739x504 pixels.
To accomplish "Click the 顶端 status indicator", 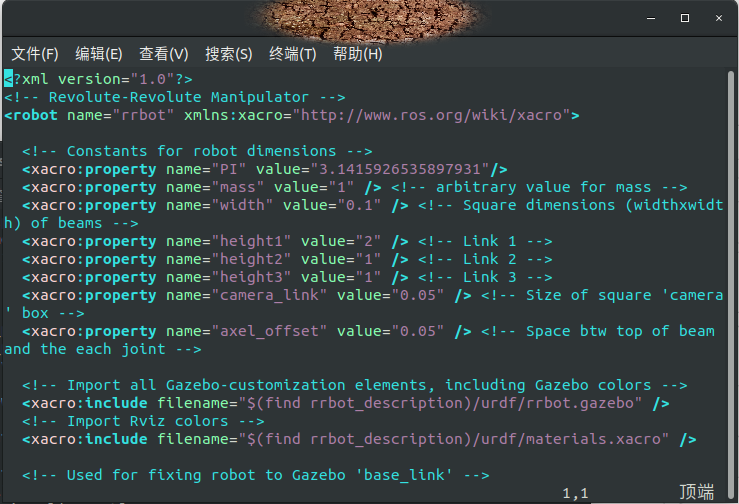I will pos(696,492).
